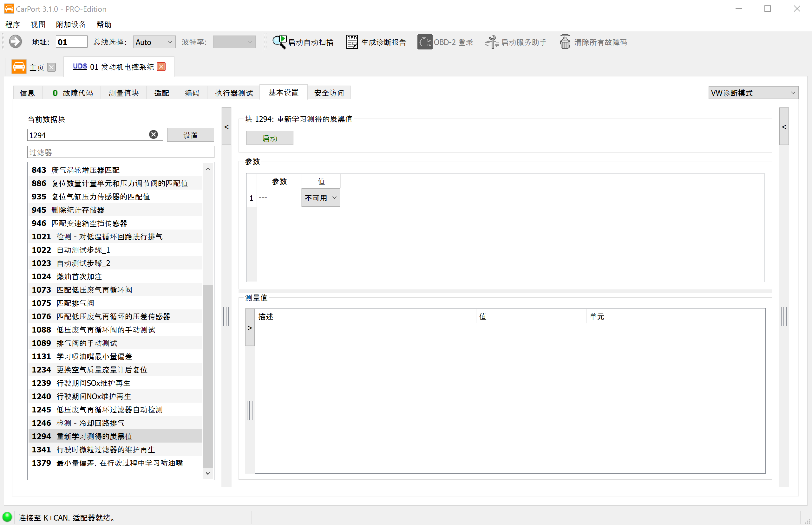
Task: Select block 1073 匹配低压废气再循环阀
Action: (115, 290)
